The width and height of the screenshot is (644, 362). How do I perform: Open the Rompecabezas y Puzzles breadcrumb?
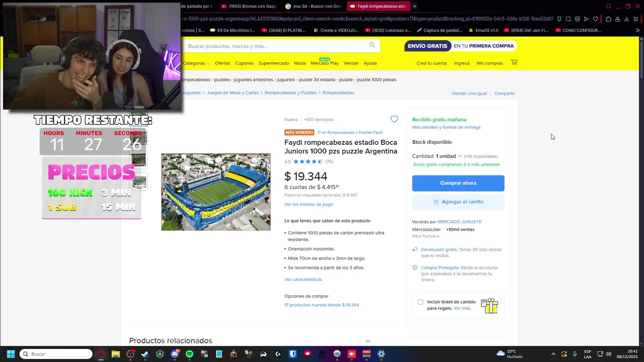(290, 93)
